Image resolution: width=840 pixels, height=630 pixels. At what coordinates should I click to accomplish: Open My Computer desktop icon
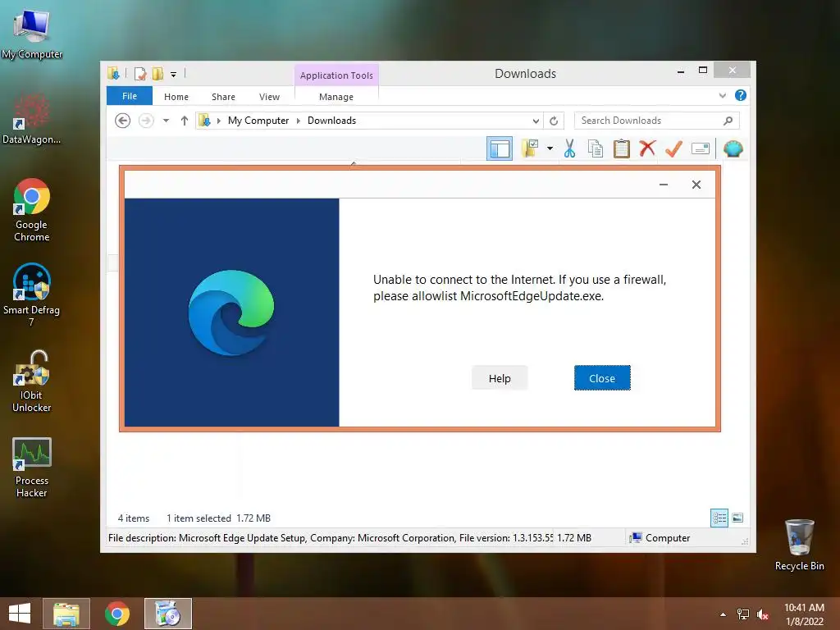32,33
